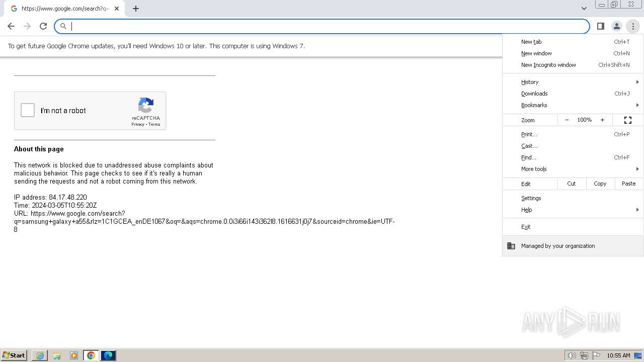This screenshot has height=362, width=644.
Task: Expand the Help submenu
Action: [x=573, y=210]
